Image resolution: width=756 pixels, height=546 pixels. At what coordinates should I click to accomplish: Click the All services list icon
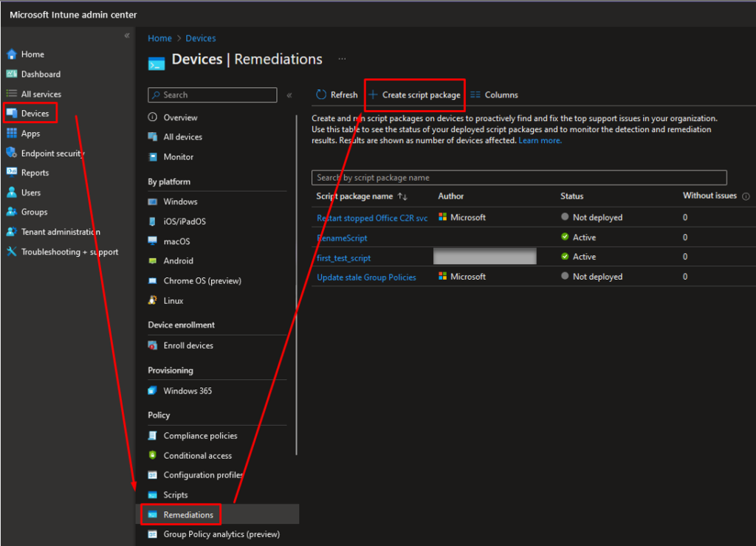point(12,94)
